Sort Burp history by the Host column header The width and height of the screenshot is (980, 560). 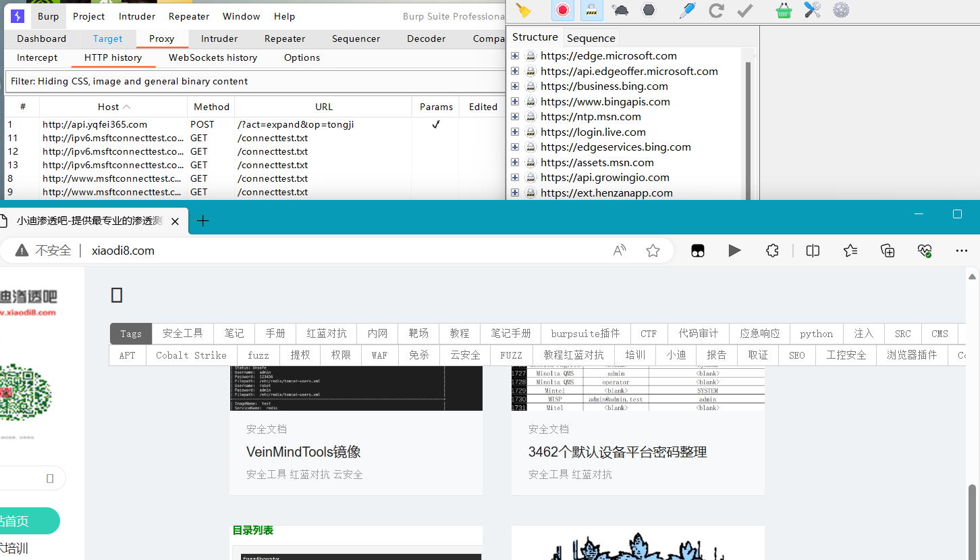pos(113,107)
